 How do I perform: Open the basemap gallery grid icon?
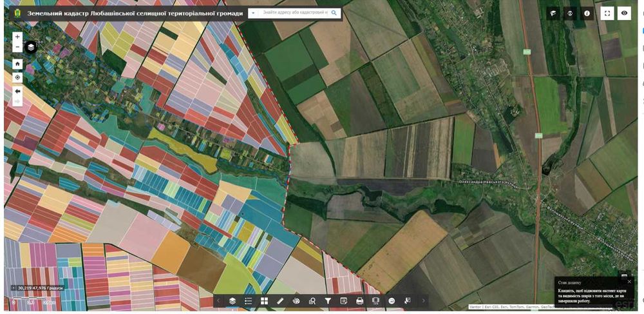pos(264,301)
